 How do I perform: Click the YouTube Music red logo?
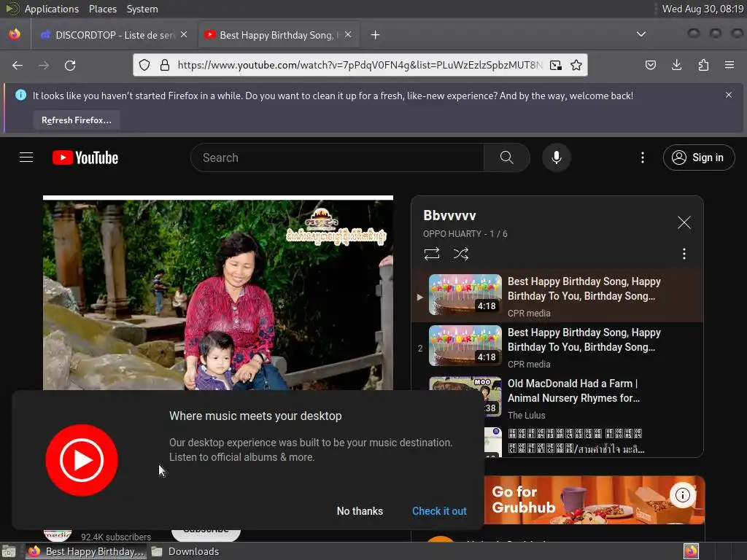click(x=82, y=460)
